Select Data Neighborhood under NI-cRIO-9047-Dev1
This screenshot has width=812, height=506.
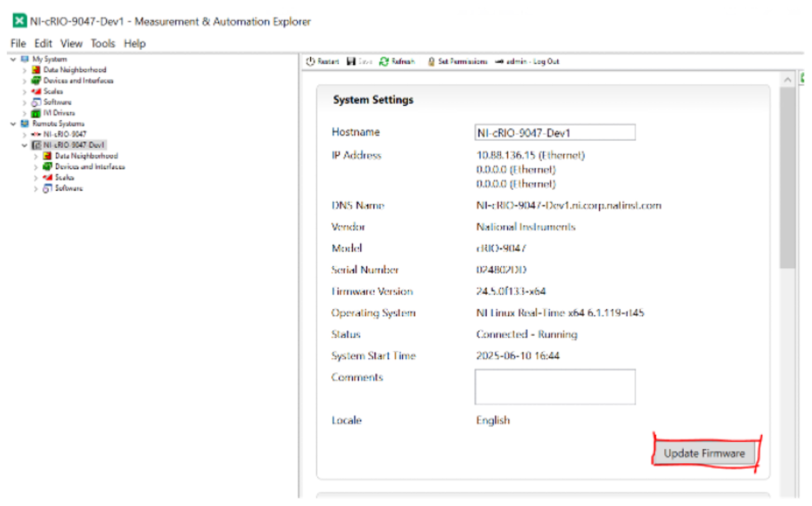tap(86, 156)
